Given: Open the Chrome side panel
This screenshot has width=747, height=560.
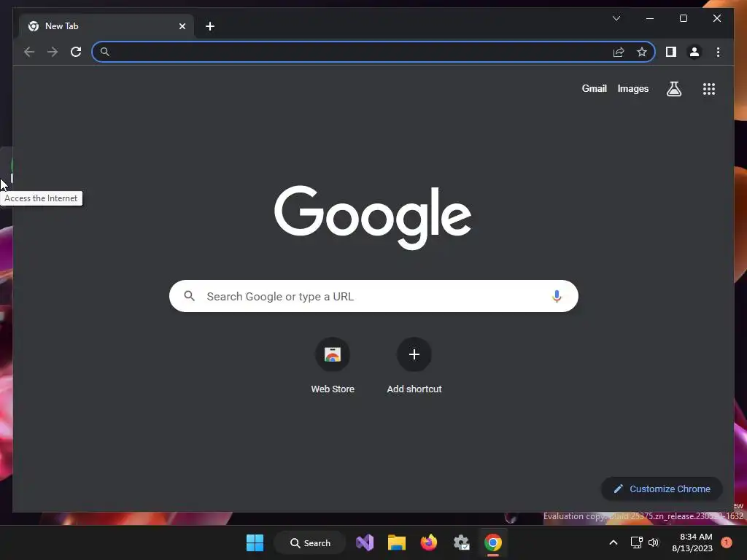Looking at the screenshot, I should [671, 52].
